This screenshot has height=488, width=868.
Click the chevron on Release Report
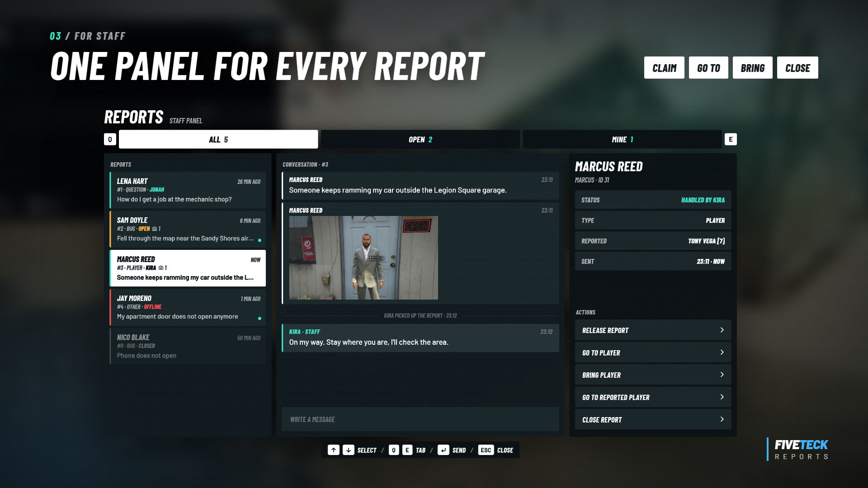point(722,330)
